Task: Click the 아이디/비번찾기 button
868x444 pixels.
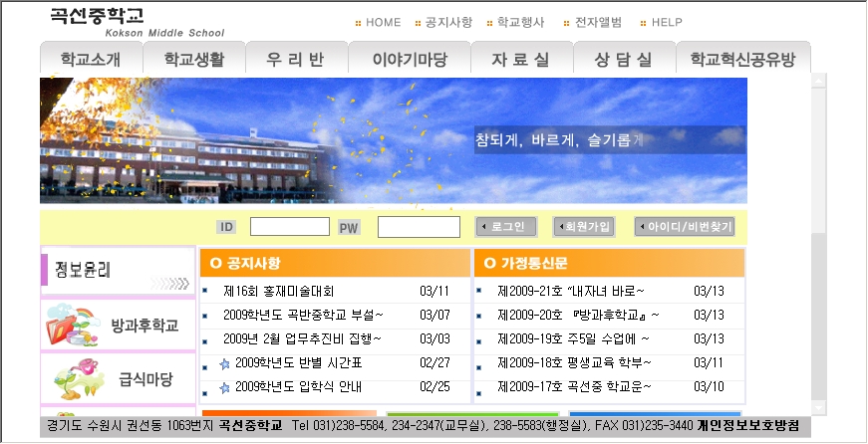Action: click(x=685, y=227)
